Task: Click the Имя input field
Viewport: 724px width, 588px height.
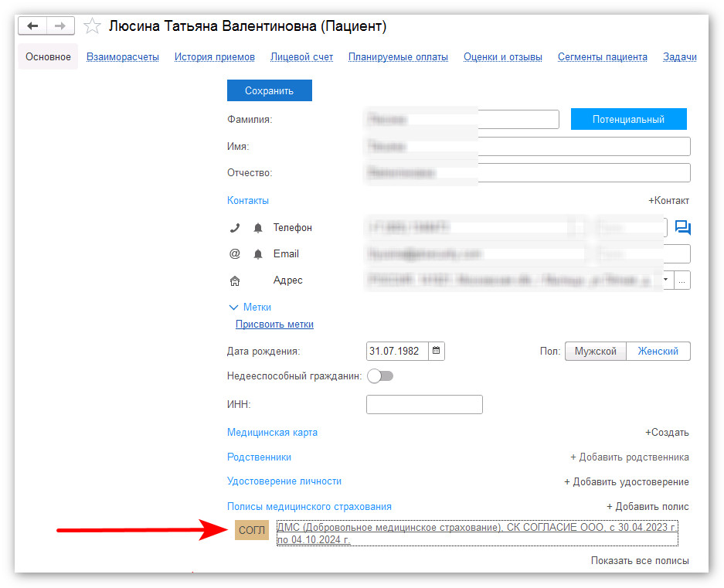Action: [529, 147]
